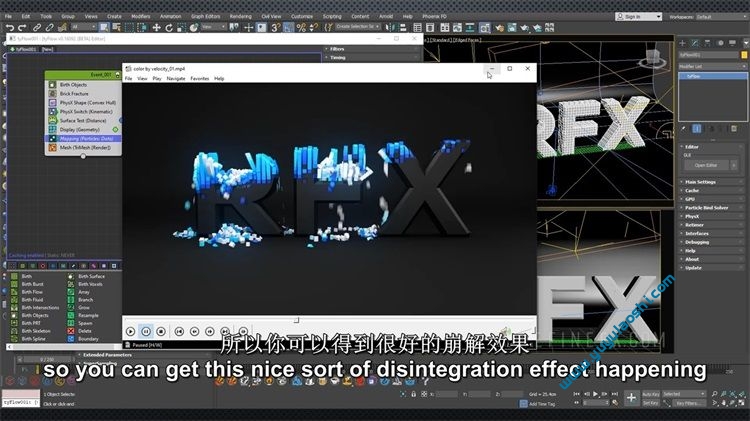The width and height of the screenshot is (750, 421).
Task: Click the media player Previous file button
Action: coord(179,331)
